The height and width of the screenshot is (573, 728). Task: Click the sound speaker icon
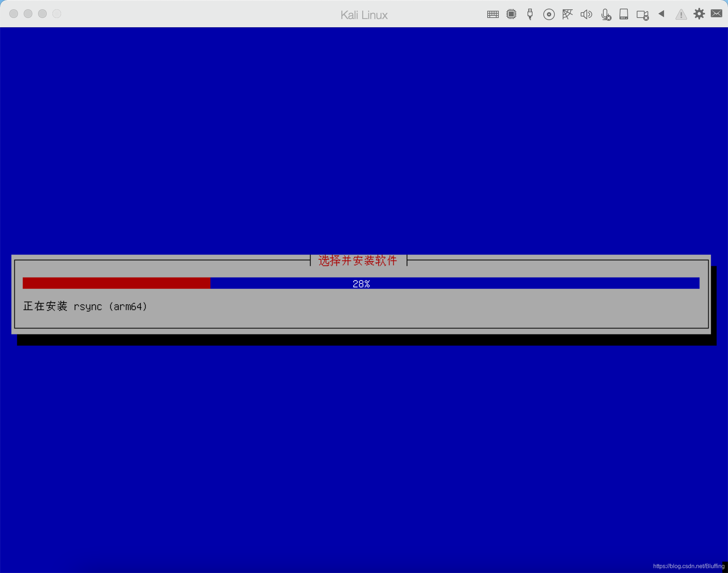[586, 14]
